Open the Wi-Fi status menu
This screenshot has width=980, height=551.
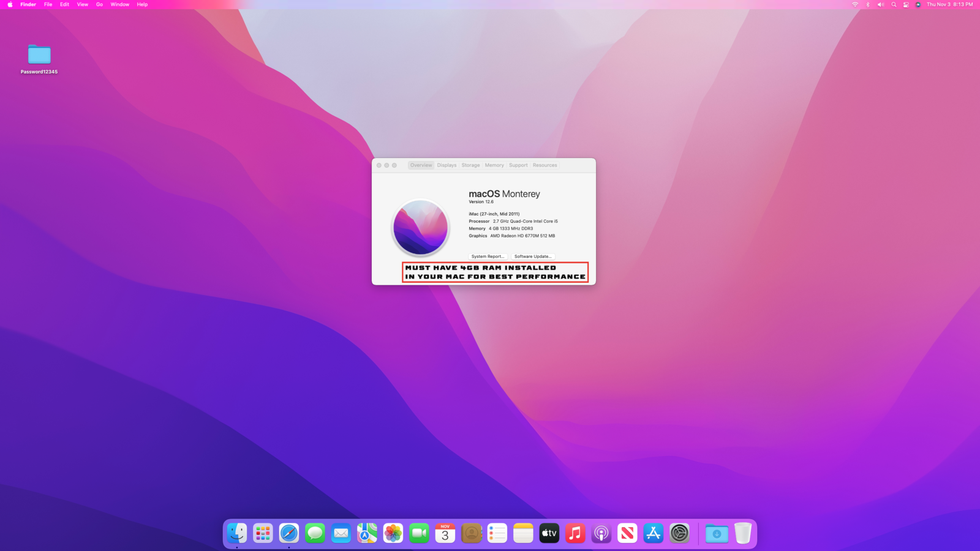pos(855,4)
